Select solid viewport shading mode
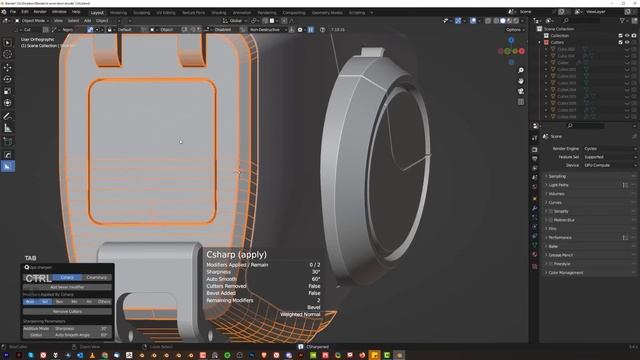This screenshot has height=360, width=640. 503,21
